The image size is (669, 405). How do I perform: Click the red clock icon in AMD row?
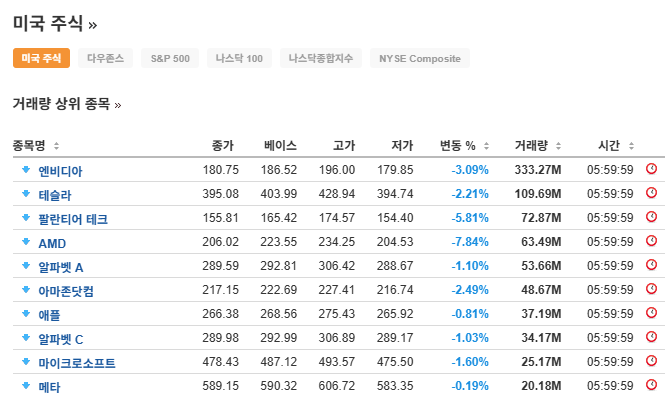tap(651, 241)
